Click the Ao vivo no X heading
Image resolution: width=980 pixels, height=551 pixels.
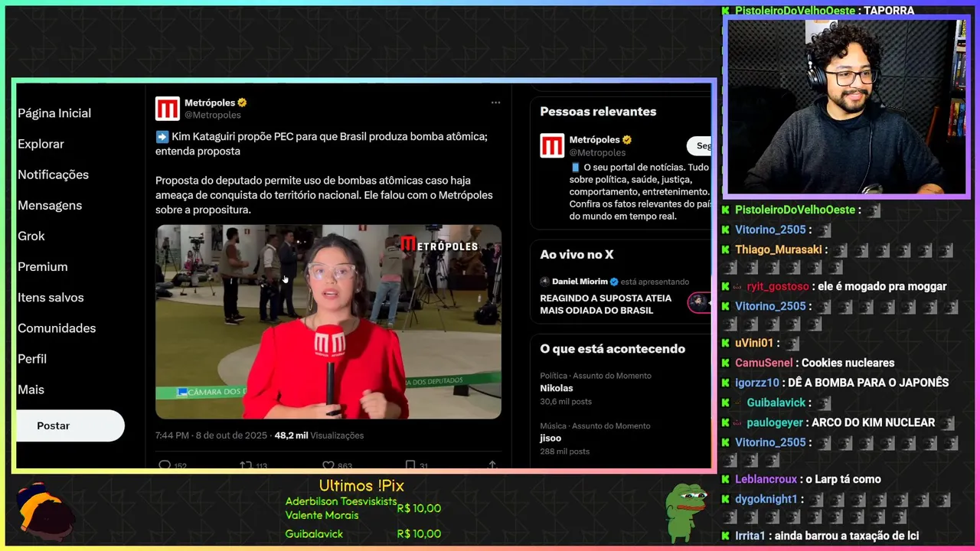click(x=577, y=255)
